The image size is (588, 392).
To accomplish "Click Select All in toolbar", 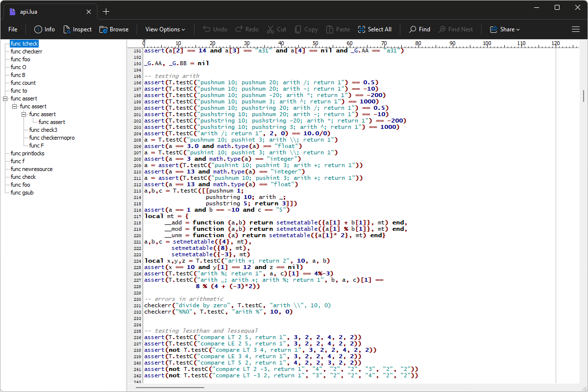I will 375,29.
